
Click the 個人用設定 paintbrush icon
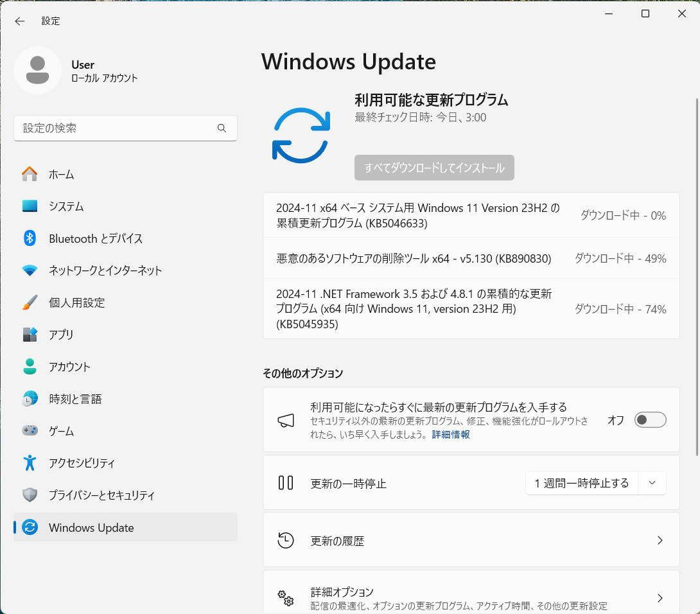30,303
